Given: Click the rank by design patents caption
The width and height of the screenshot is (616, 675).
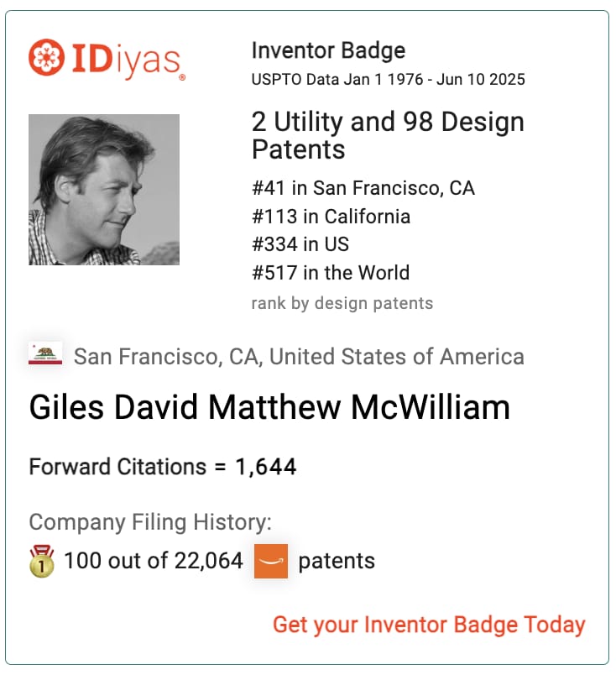Looking at the screenshot, I should coord(342,303).
